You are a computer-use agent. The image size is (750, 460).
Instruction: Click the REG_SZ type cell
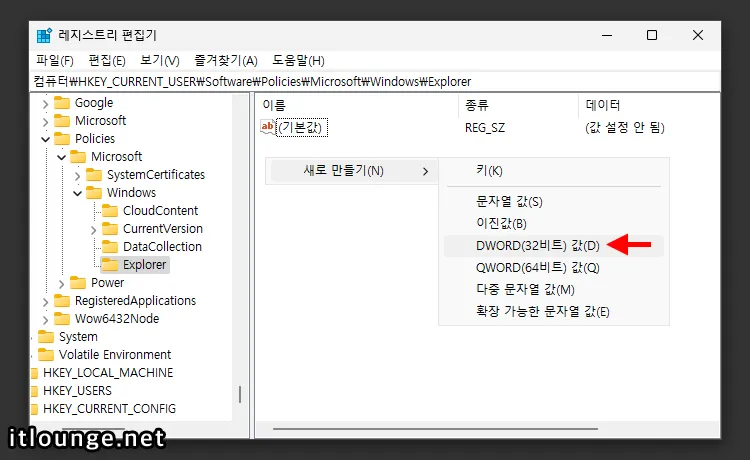coord(485,128)
